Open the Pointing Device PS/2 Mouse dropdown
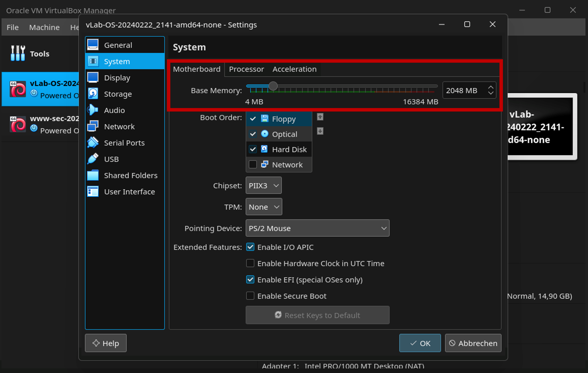This screenshot has width=588, height=373. [317, 228]
